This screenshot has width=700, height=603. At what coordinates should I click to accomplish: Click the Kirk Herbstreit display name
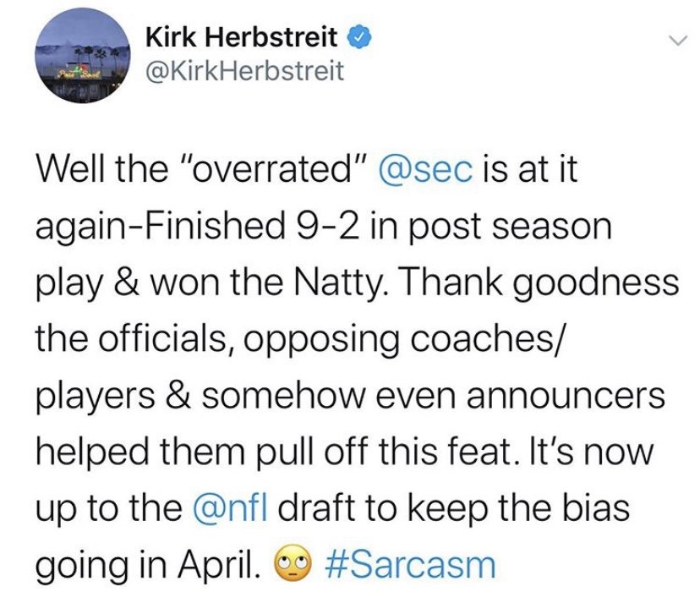point(242,37)
